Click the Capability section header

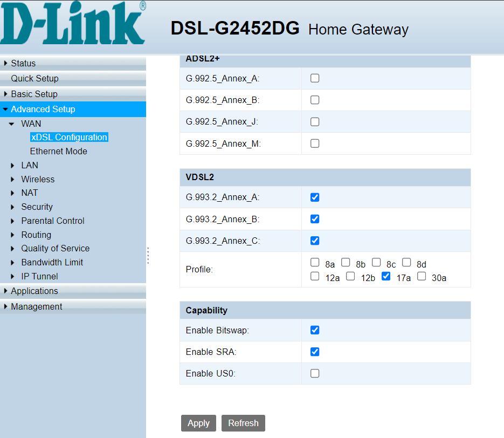(325, 310)
